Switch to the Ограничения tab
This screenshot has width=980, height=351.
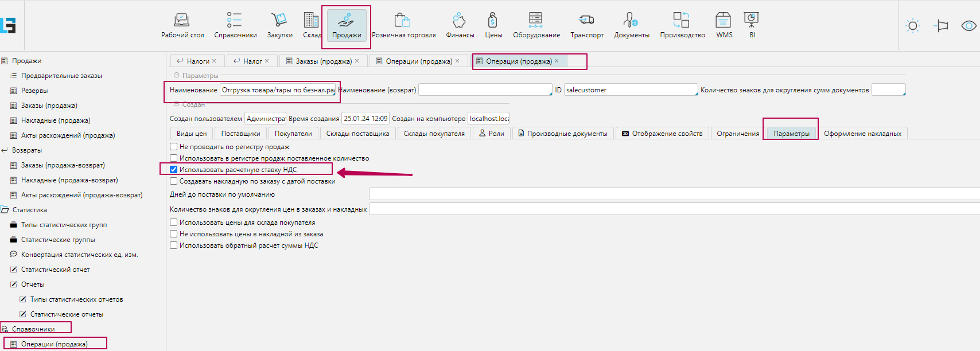[x=737, y=134]
